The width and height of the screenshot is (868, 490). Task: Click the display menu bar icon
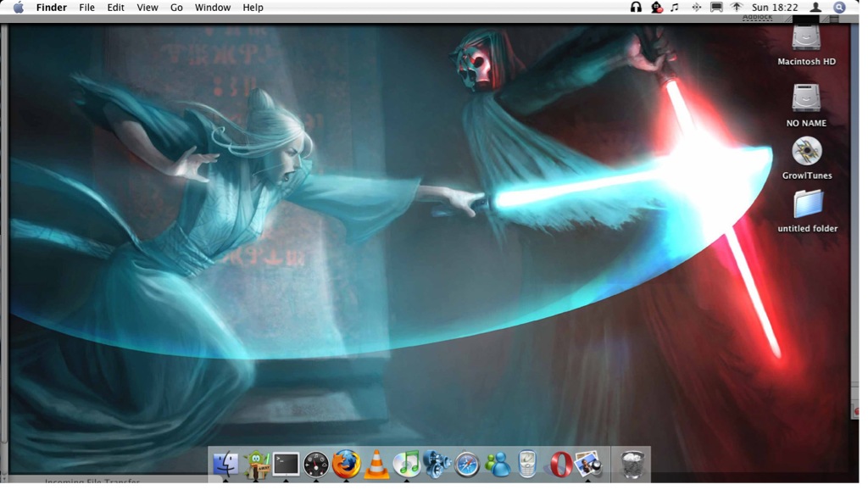[716, 7]
